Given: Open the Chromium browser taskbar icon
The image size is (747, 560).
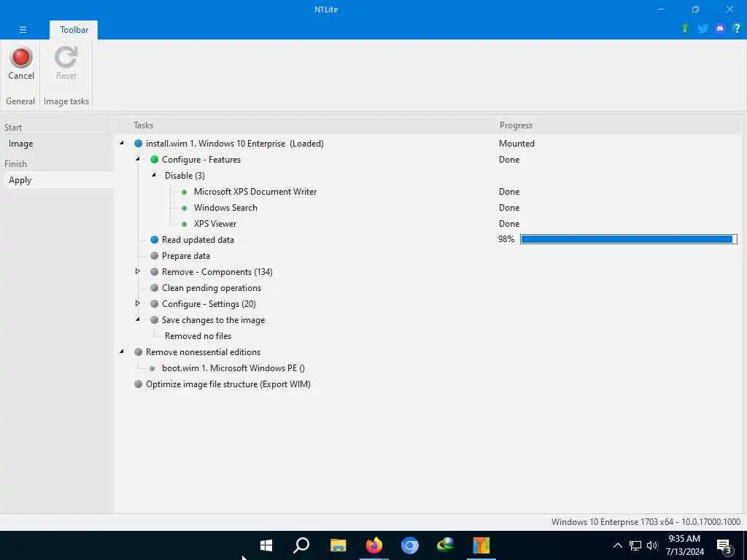Looking at the screenshot, I should (410, 545).
